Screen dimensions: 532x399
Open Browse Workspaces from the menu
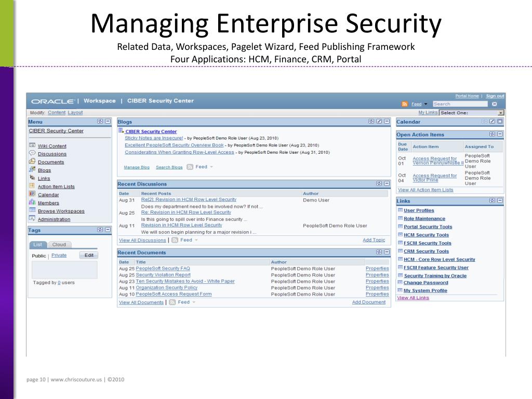pyautogui.click(x=61, y=211)
